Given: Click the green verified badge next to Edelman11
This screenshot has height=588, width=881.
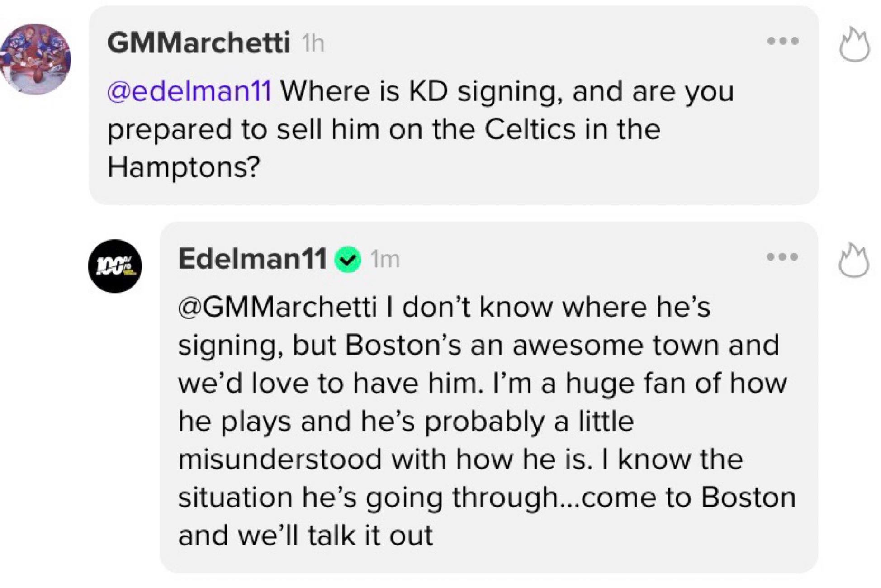Looking at the screenshot, I should (x=347, y=260).
